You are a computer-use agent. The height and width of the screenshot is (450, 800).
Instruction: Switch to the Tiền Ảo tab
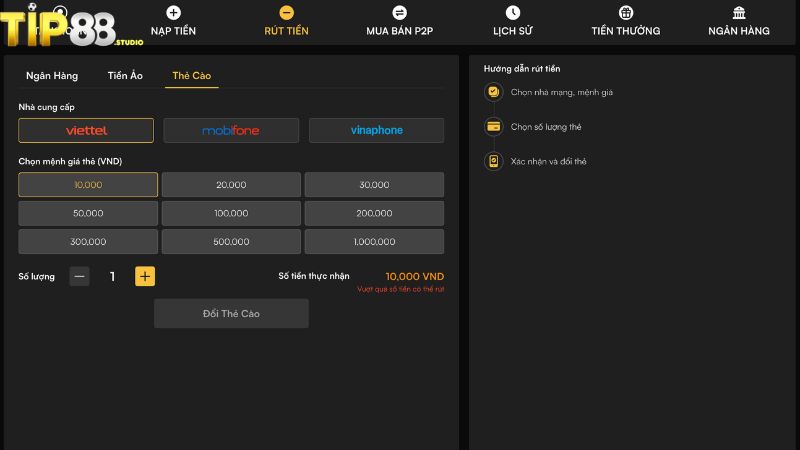(125, 76)
